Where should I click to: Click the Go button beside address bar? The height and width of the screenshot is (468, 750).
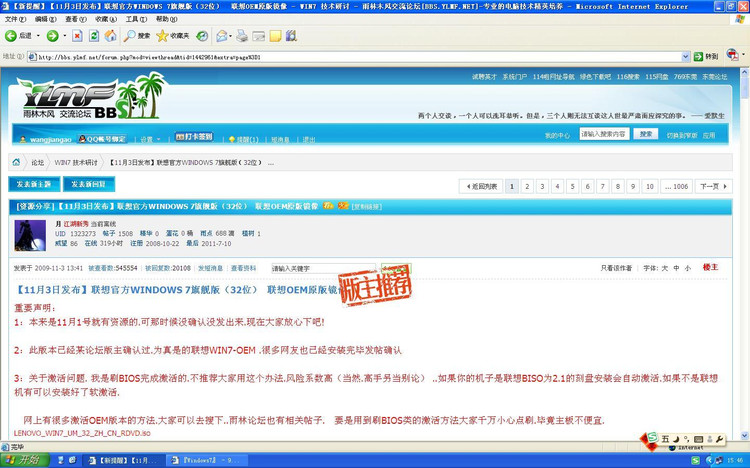pyautogui.click(x=706, y=56)
